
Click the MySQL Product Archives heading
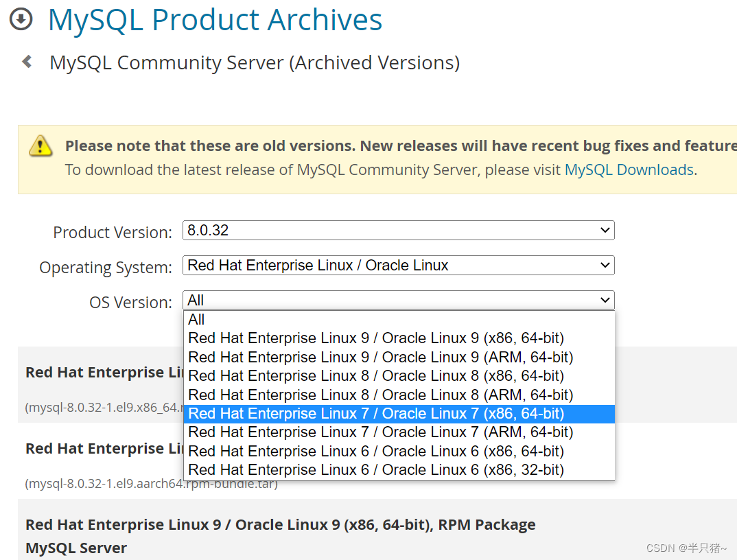(214, 20)
